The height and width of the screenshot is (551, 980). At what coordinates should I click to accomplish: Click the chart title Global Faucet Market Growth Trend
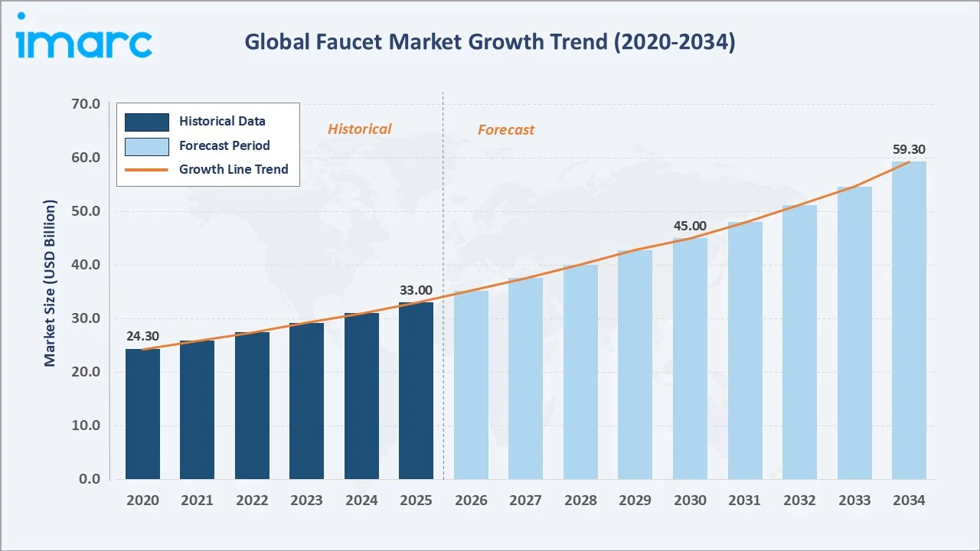point(488,42)
